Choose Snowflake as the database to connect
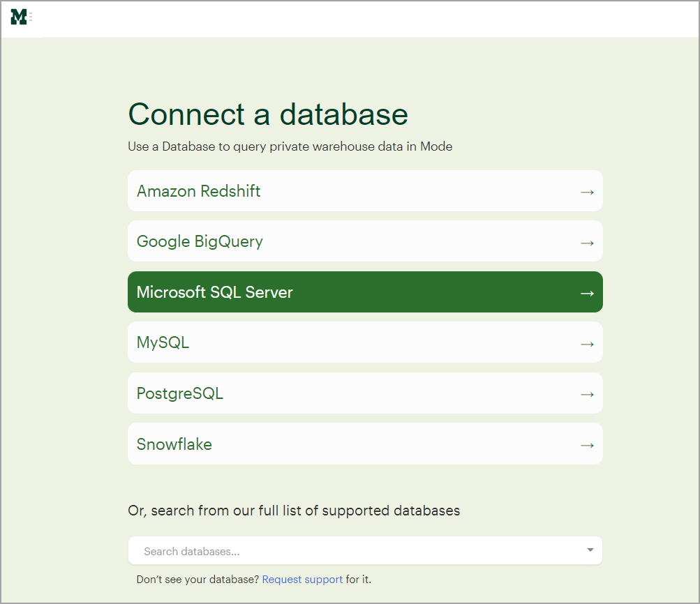Viewport: 700px width, 604px height. point(364,443)
